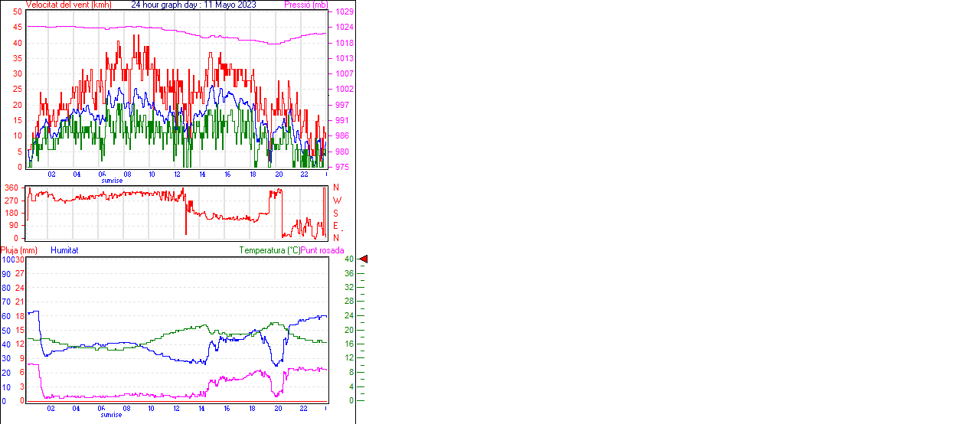The image size is (980, 424).
Task: Click the 50 value on wind speed axis
Action: click(x=18, y=12)
